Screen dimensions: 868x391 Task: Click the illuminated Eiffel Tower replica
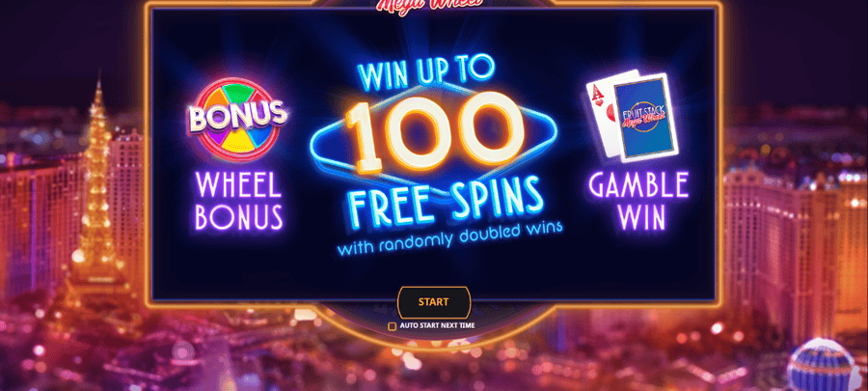tap(98, 200)
